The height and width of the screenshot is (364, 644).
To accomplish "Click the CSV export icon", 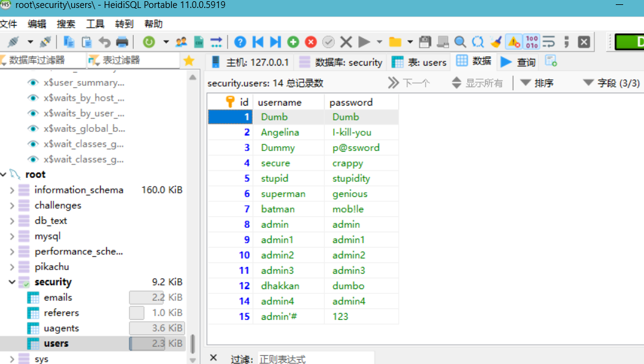I will [199, 42].
